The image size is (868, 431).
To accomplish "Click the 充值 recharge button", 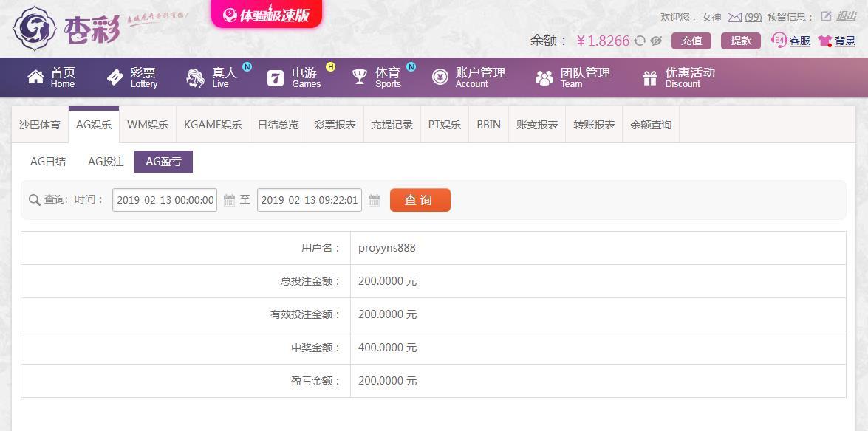I will [691, 41].
